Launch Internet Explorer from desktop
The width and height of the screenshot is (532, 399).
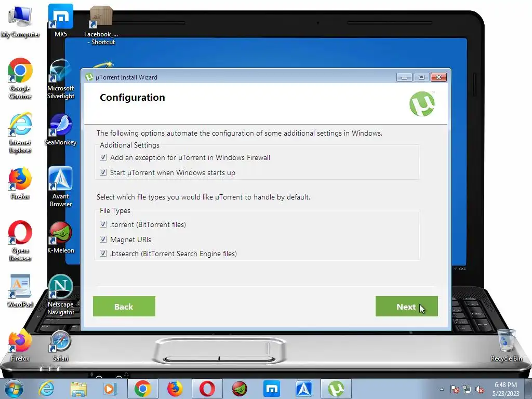(20, 133)
